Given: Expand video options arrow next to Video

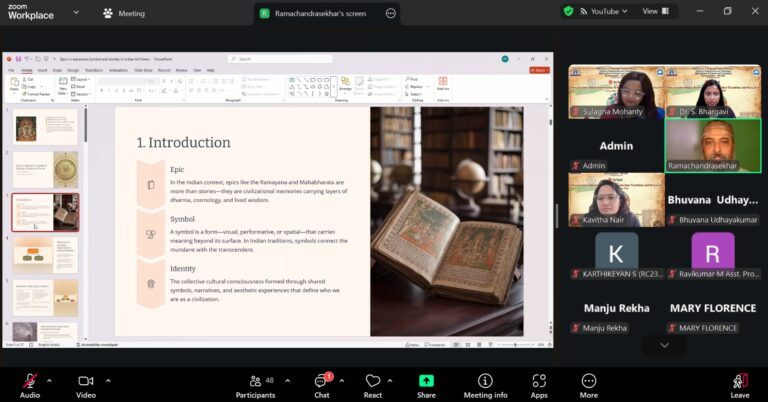Looking at the screenshot, I should click(x=108, y=380).
